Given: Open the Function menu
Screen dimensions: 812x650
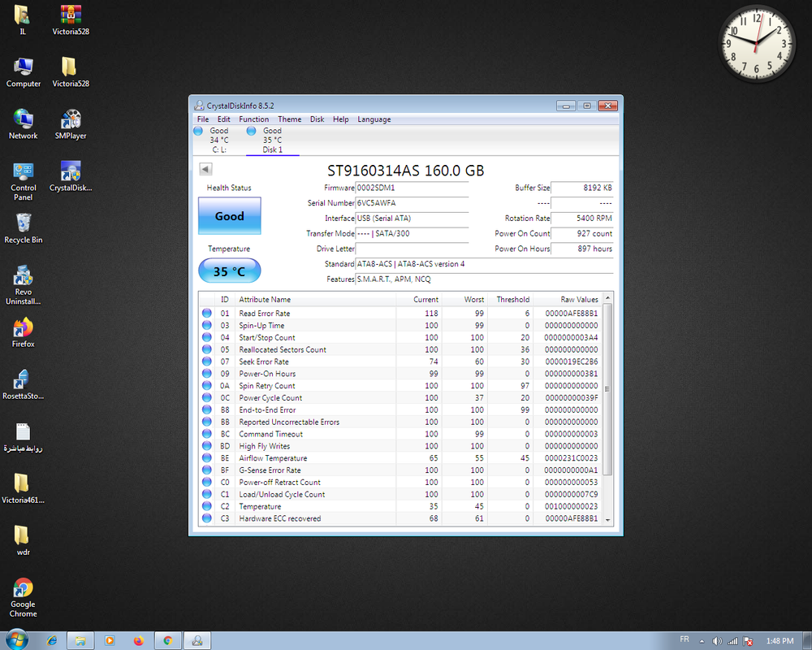Looking at the screenshot, I should [253, 119].
